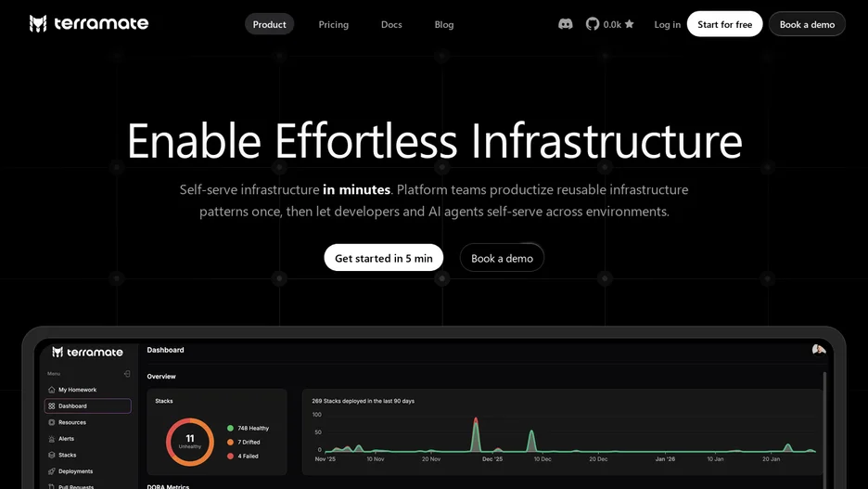Click the collapse menu icon in dashboard sidebar

tap(127, 374)
